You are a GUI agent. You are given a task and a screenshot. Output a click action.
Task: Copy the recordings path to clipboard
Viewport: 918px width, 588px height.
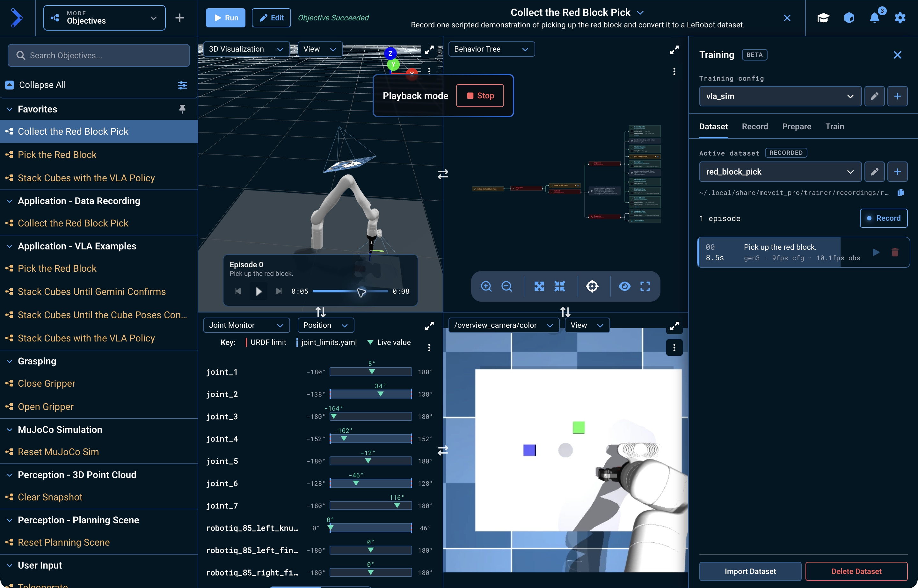(900, 193)
